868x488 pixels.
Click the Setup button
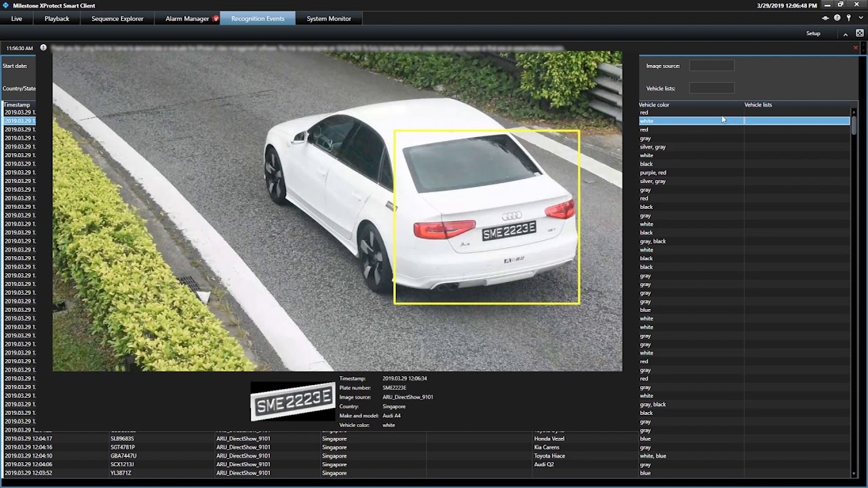[x=813, y=33]
